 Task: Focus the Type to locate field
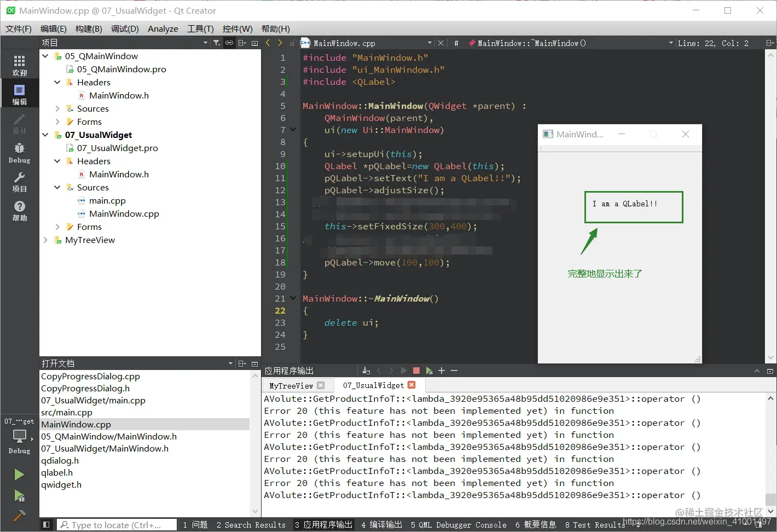117,525
